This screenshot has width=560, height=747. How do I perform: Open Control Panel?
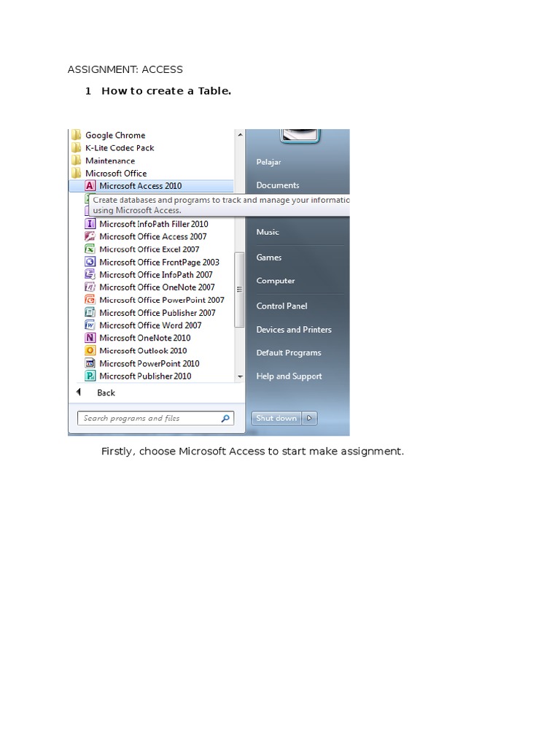point(282,306)
